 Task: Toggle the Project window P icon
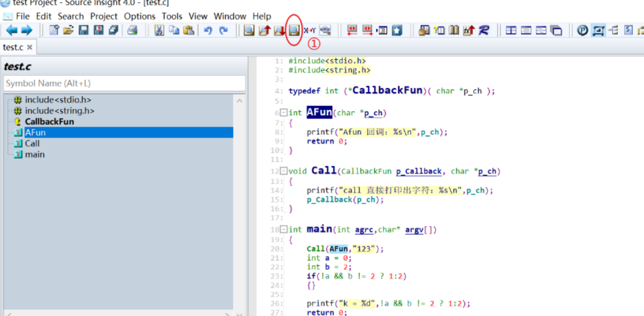point(582,30)
